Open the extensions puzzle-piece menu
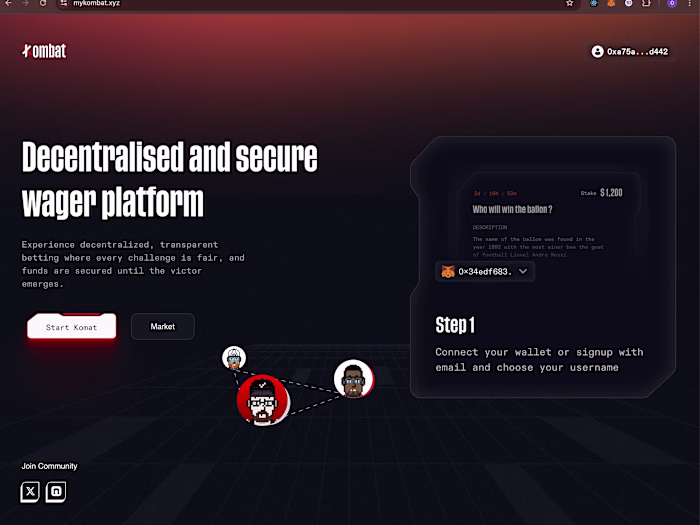This screenshot has height=525, width=700. tap(646, 3)
